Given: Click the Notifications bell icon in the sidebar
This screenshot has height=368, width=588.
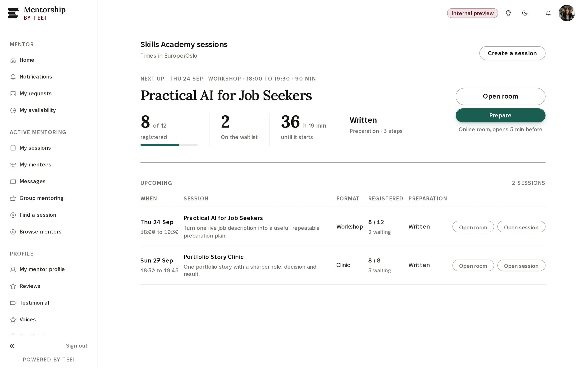Looking at the screenshot, I should (13, 77).
